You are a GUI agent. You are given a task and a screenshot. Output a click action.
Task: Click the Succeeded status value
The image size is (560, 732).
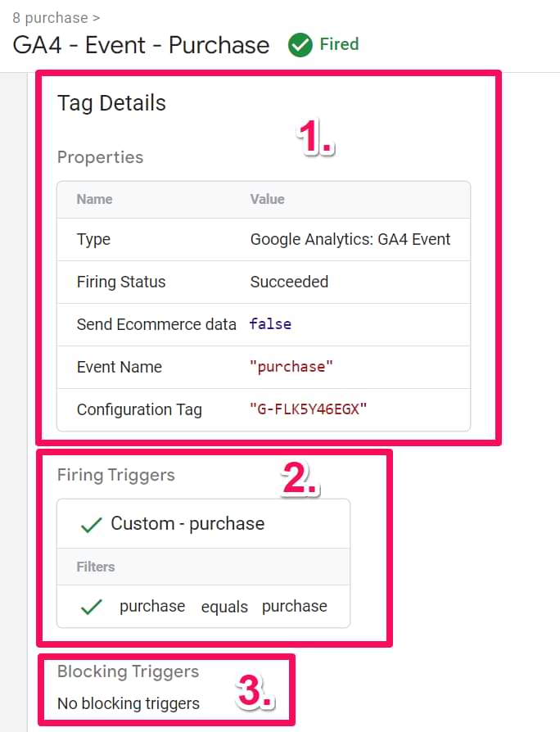click(x=289, y=282)
